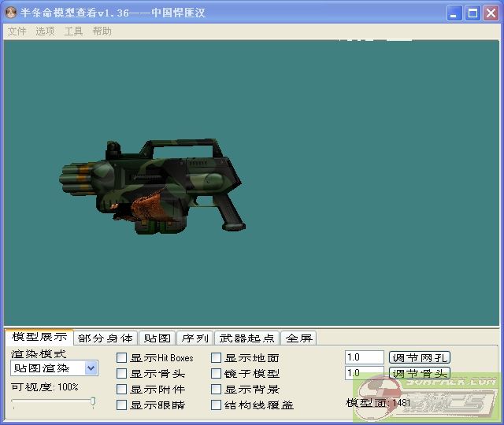
Task: Open the 文件 (File) menu
Action: pos(17,31)
